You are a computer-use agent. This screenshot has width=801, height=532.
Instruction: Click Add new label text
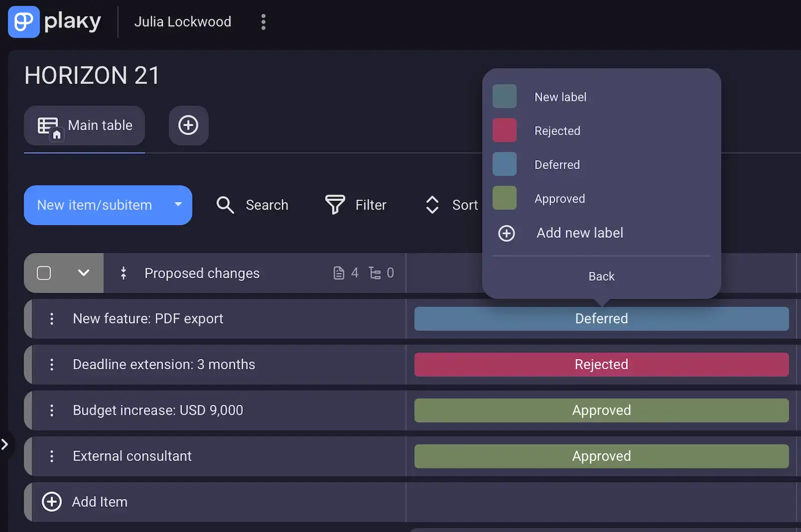coord(580,233)
